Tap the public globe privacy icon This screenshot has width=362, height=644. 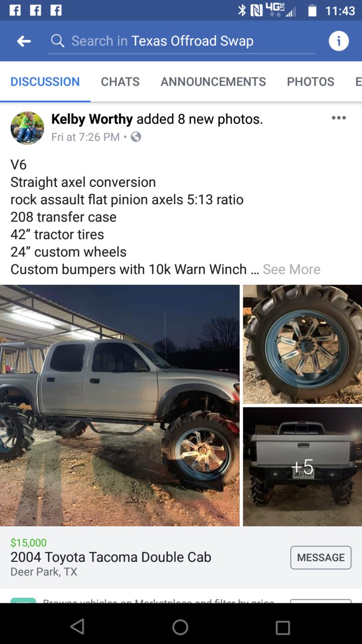136,137
